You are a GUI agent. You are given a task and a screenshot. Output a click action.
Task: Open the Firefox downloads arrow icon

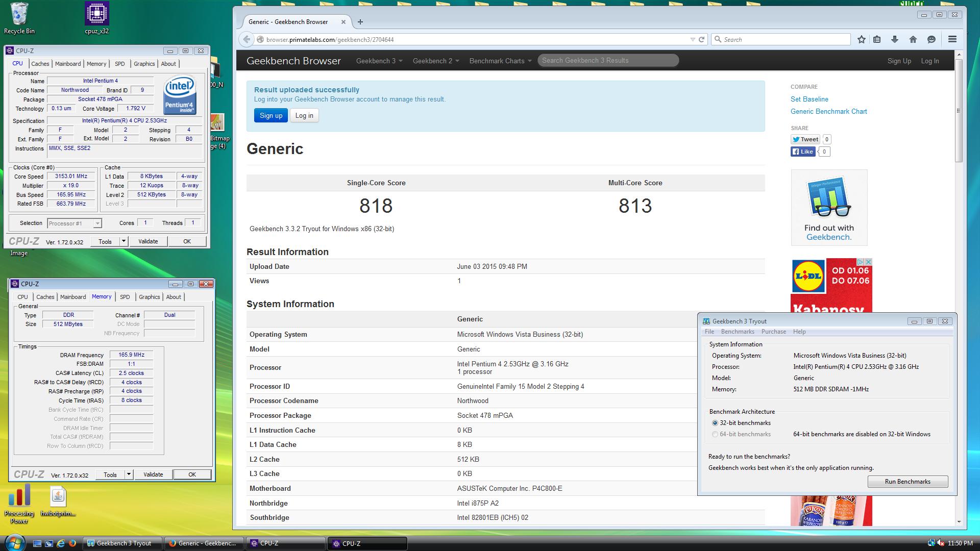coord(894,39)
